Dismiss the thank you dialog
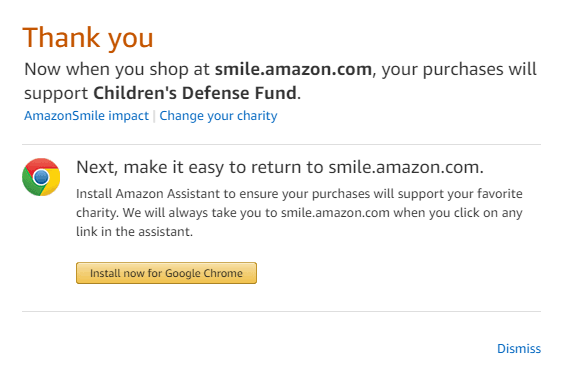The width and height of the screenshot is (565, 369). (519, 348)
